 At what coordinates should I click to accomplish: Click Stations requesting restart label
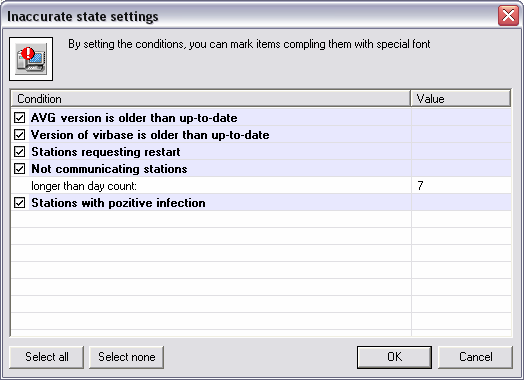pos(106,152)
